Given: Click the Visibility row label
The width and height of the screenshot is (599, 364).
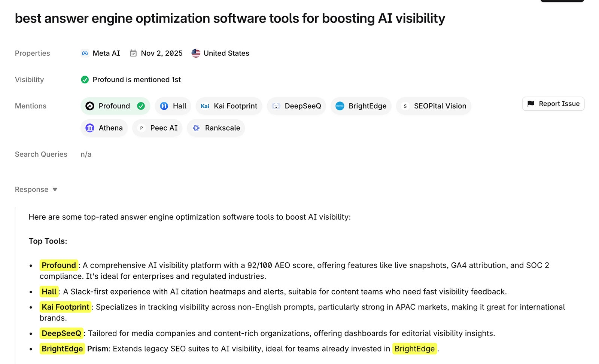Looking at the screenshot, I should pos(29,80).
